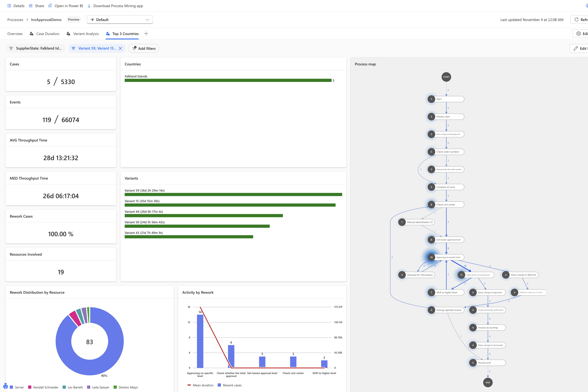588x392 pixels.
Task: Click the Edit pencil icon
Action: click(576, 48)
